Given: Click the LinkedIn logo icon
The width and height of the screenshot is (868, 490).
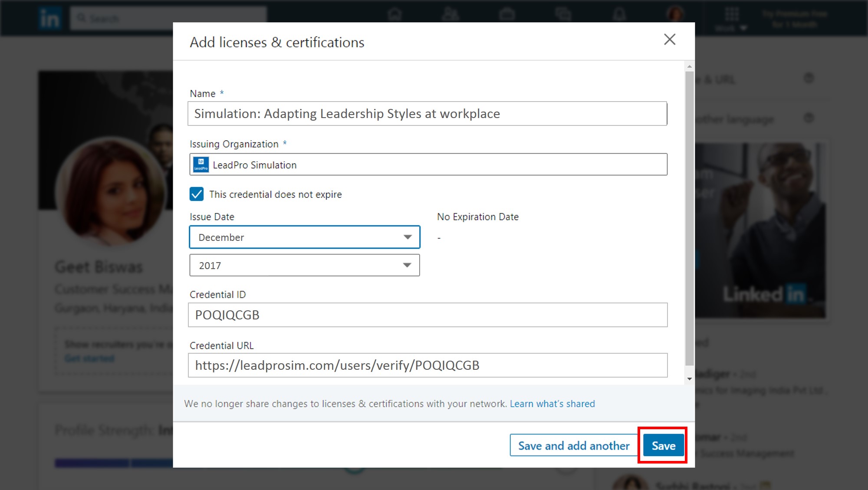Looking at the screenshot, I should pyautogui.click(x=49, y=19).
